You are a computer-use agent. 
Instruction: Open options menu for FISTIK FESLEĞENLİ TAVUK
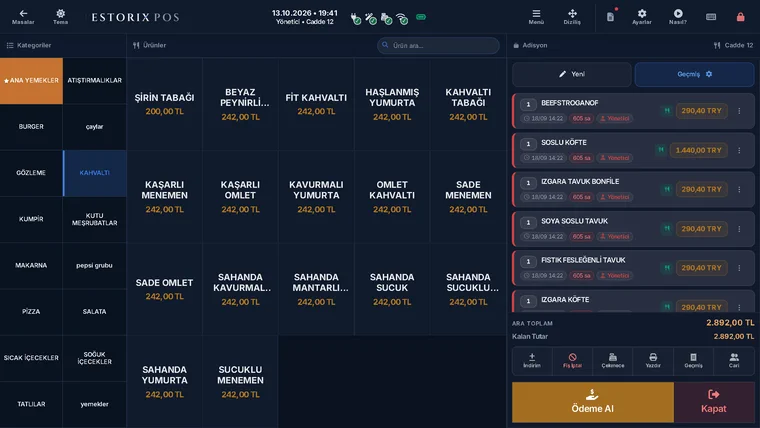tap(739, 268)
